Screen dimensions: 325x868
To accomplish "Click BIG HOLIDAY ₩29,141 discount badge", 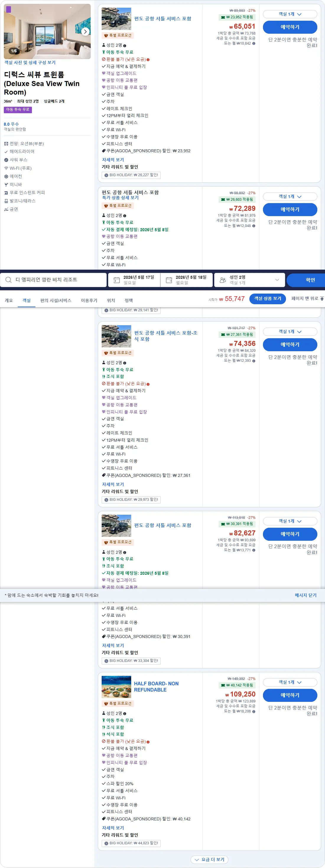I will pos(131,310).
